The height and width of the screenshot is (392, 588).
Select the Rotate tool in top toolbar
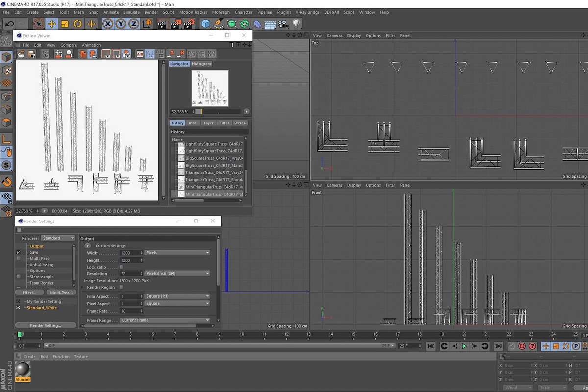pyautogui.click(x=77, y=24)
